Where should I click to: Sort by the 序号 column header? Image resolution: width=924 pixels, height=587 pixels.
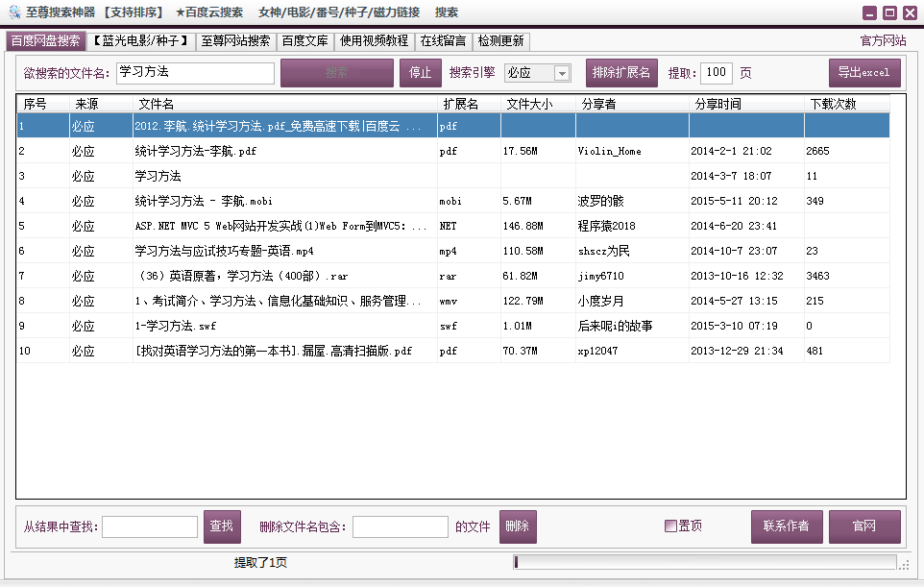pos(43,104)
